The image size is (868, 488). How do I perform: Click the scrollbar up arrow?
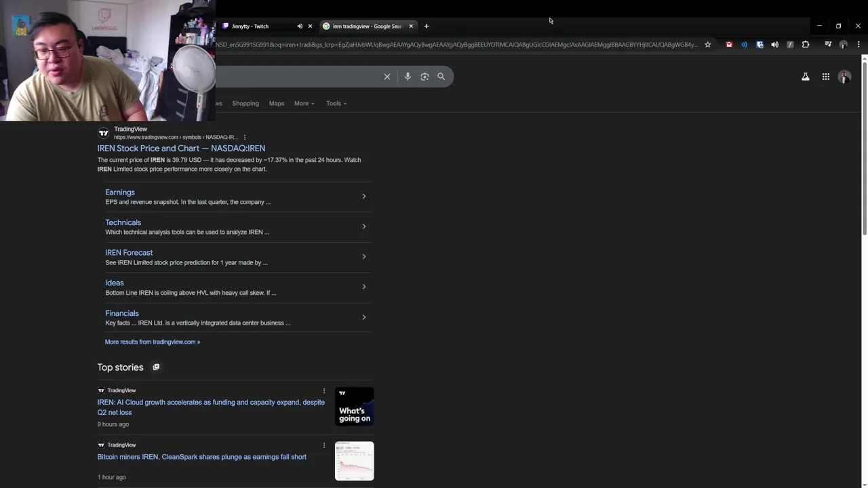(x=865, y=58)
